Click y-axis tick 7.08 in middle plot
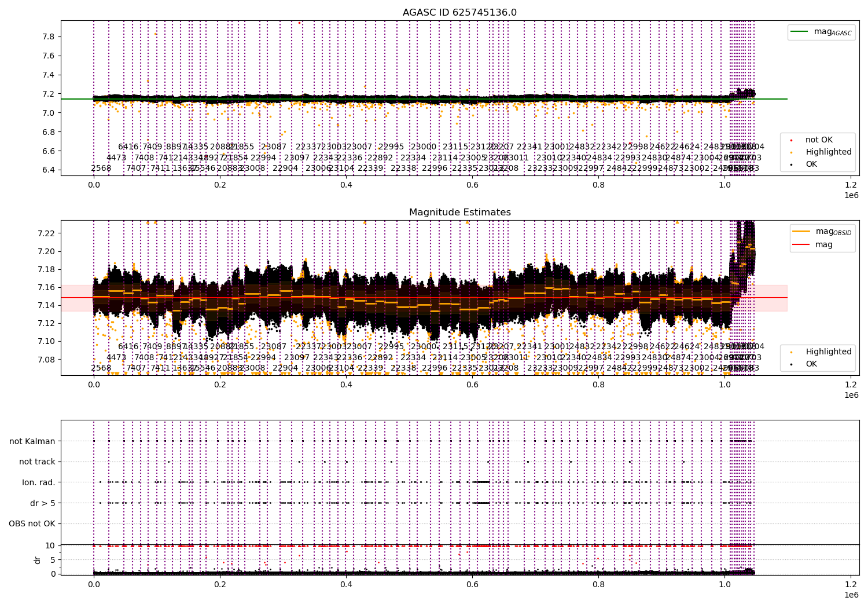 [46, 360]
